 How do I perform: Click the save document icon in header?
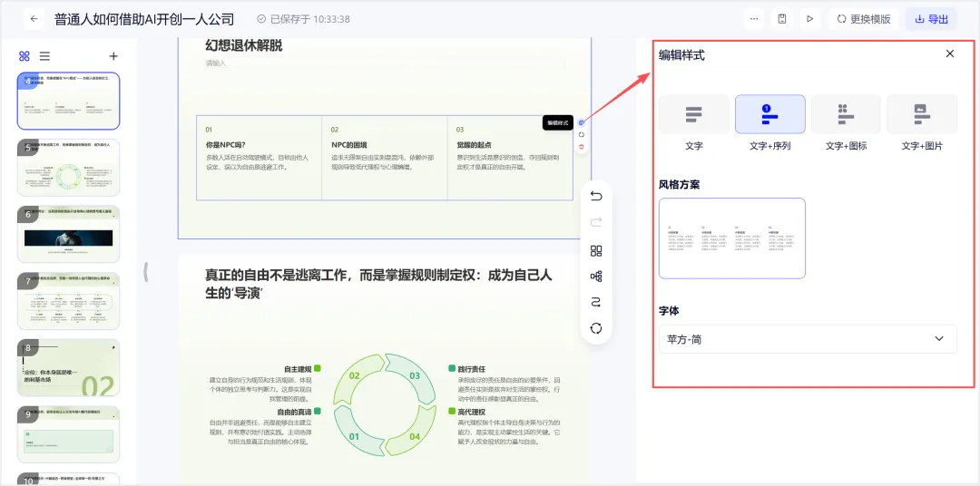coord(782,19)
